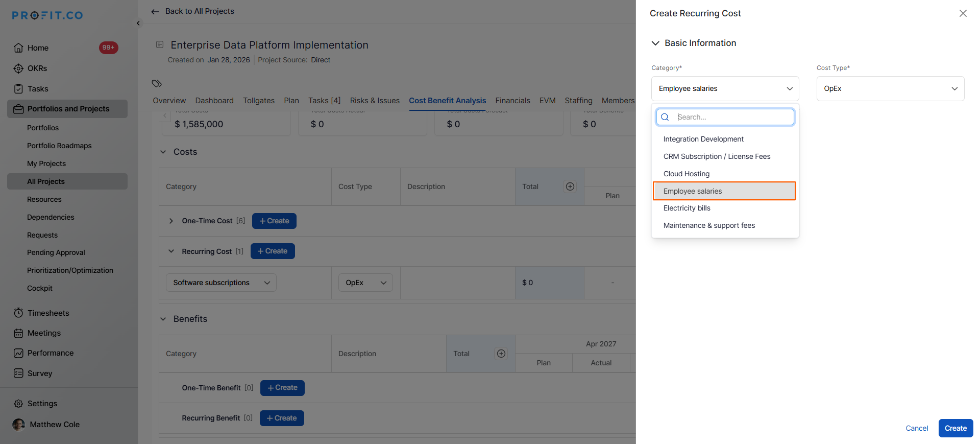Collapse the left sidebar with arrow icon
This screenshot has width=980, height=444.
point(138,24)
